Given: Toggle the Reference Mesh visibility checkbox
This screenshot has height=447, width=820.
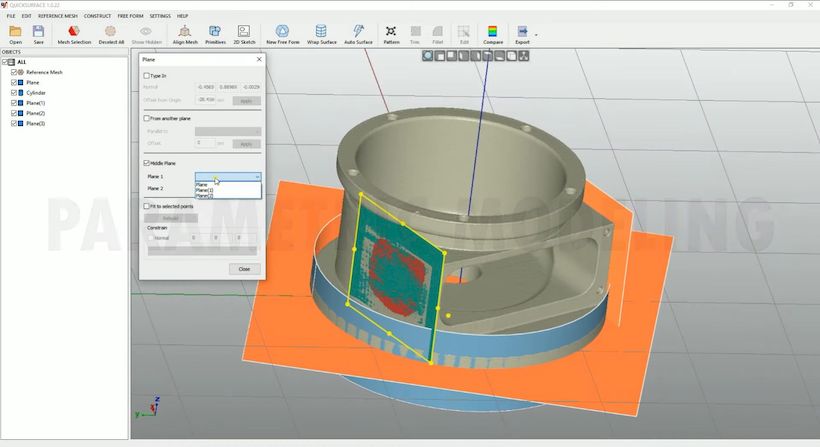Looking at the screenshot, I should [14, 72].
